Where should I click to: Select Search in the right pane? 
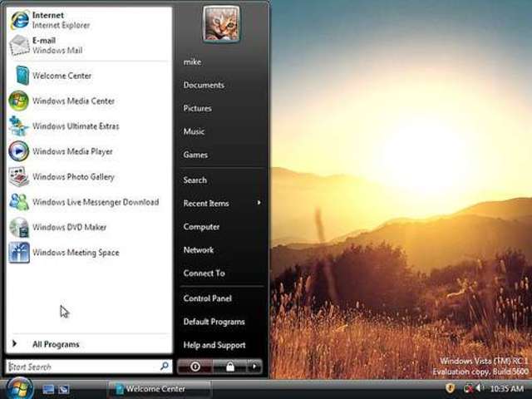pos(195,180)
